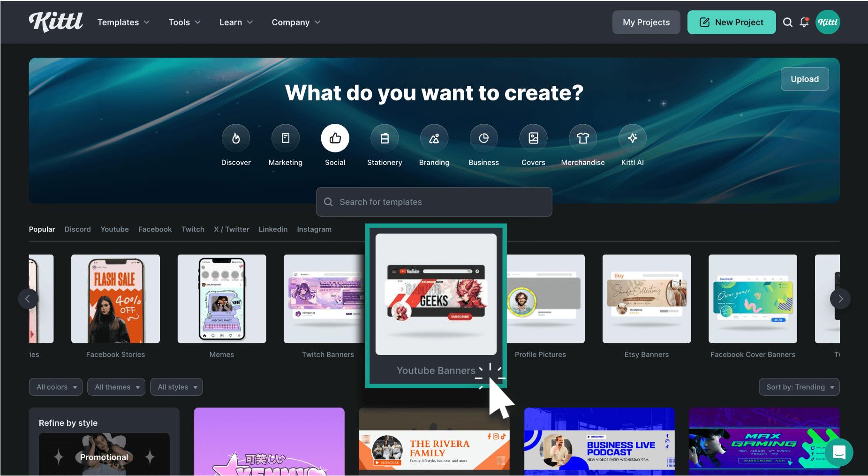Open the Branding templates icon
The height and width of the screenshot is (476, 868).
coord(434,138)
